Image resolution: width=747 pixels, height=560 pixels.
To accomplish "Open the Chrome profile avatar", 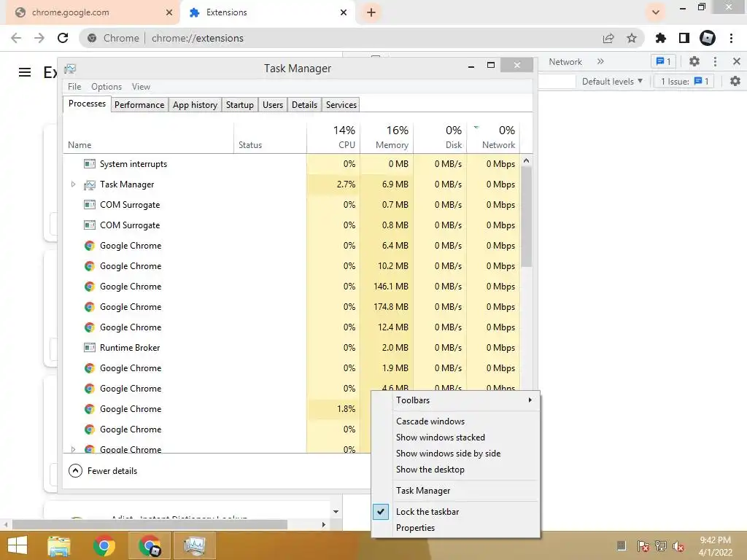I will point(708,38).
